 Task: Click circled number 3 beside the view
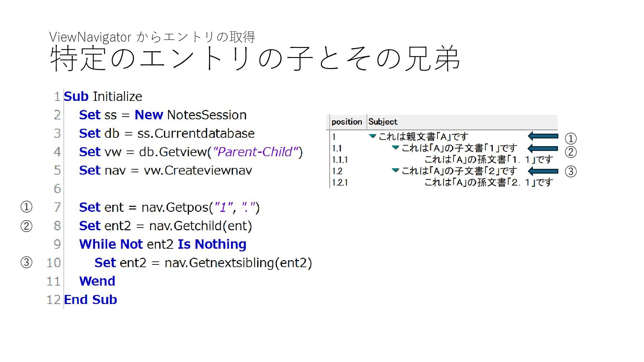(x=571, y=172)
